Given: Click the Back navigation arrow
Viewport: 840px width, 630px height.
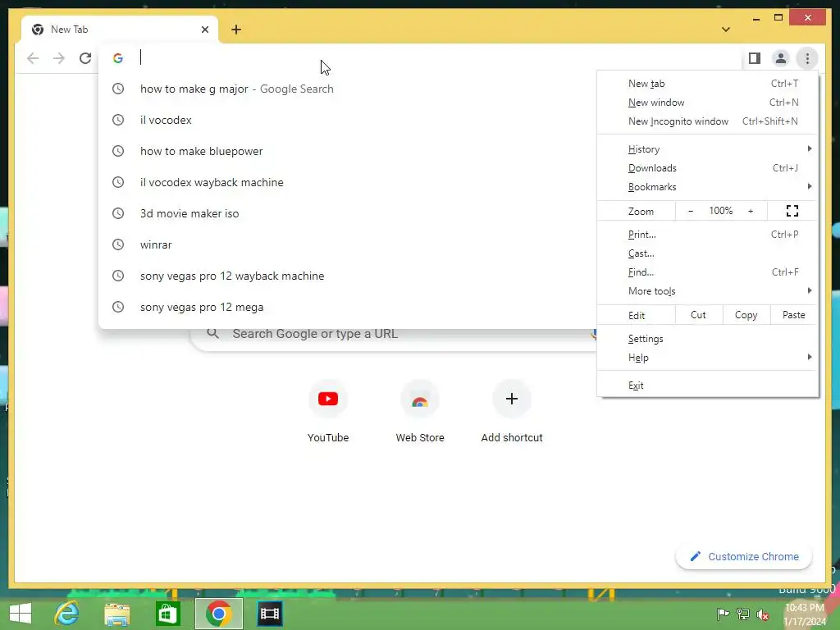Looking at the screenshot, I should pos(33,58).
